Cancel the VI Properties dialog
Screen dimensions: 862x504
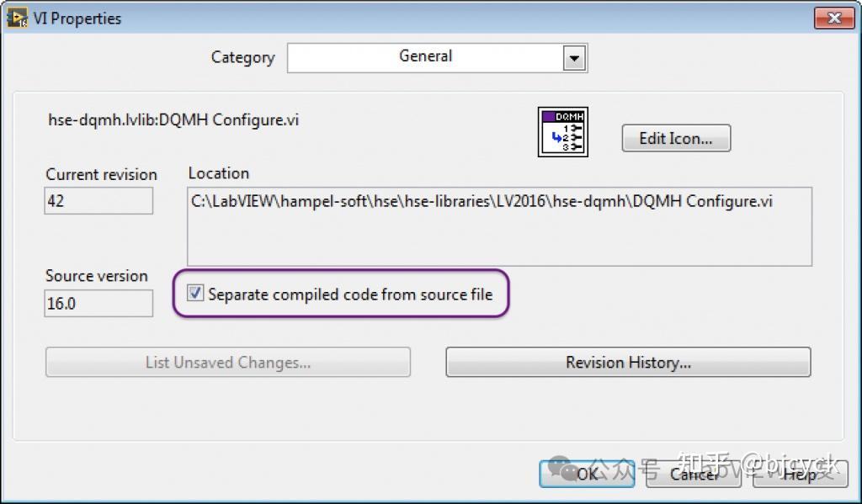692,474
